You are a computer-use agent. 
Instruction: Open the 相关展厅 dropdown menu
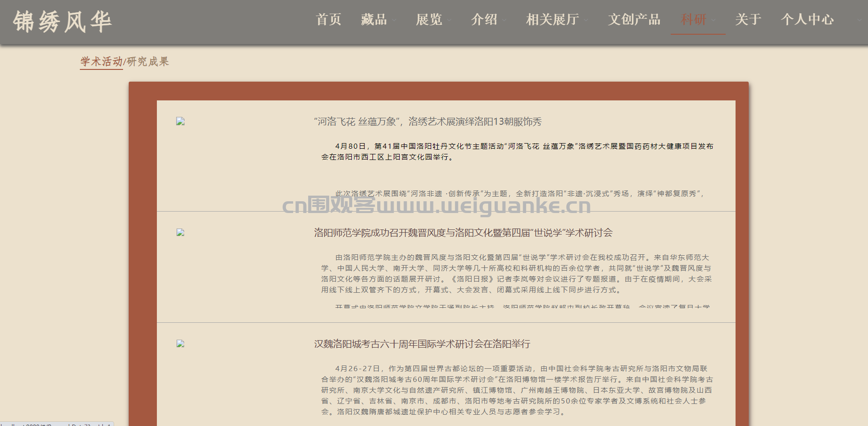(557, 20)
